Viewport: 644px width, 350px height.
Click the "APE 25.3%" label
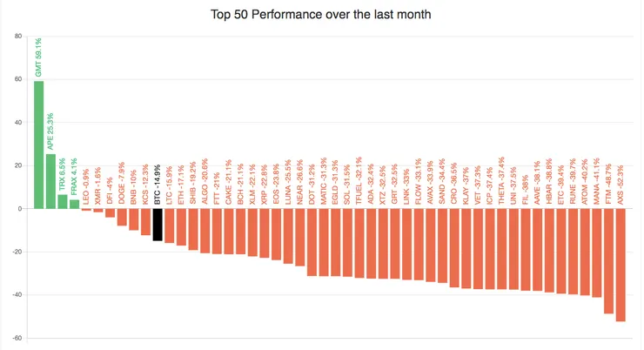[50, 131]
